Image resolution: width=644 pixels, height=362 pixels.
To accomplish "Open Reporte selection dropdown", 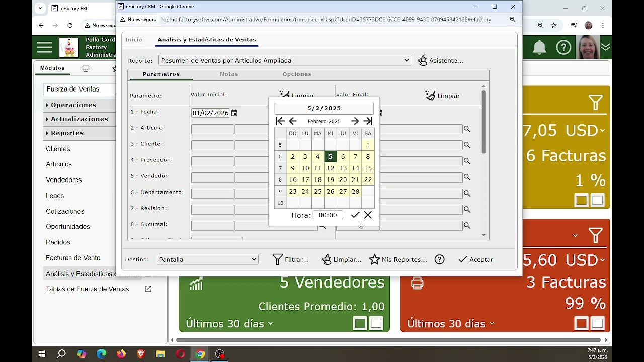I will click(x=285, y=60).
